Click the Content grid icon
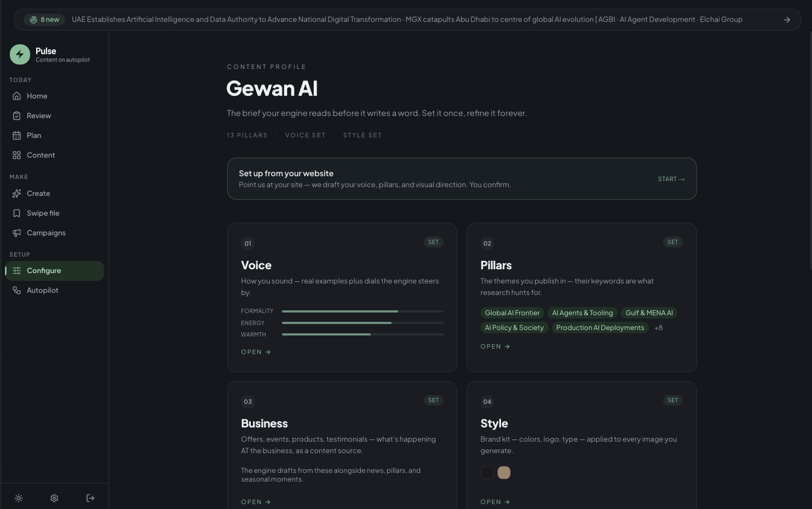Screen dimensions: 812x509 17,155
